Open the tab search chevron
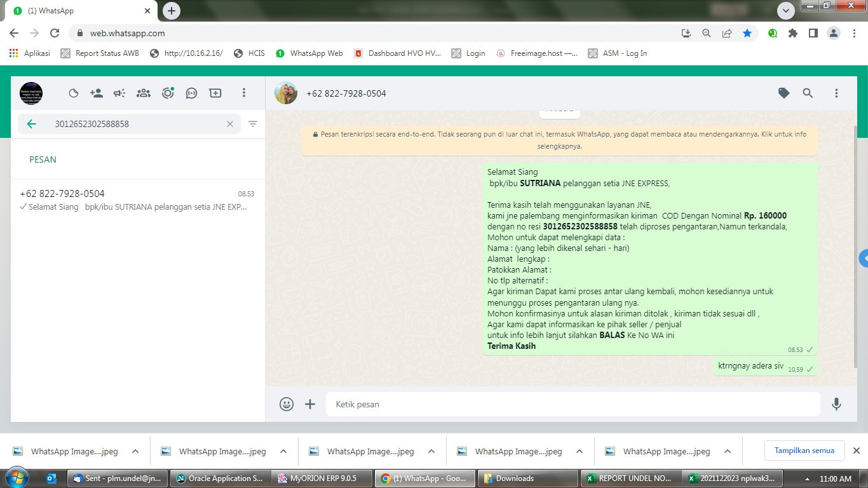Screen dimensions: 868x488 coord(786,11)
